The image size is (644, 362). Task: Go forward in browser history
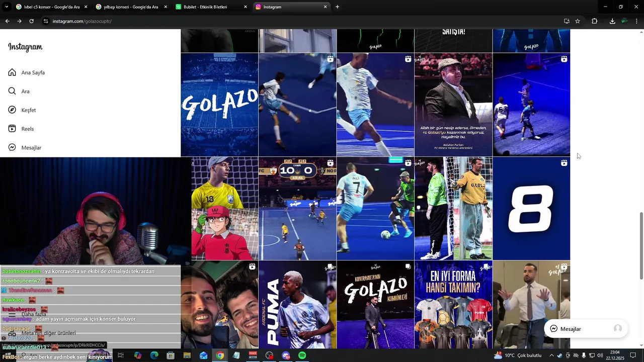click(x=19, y=21)
